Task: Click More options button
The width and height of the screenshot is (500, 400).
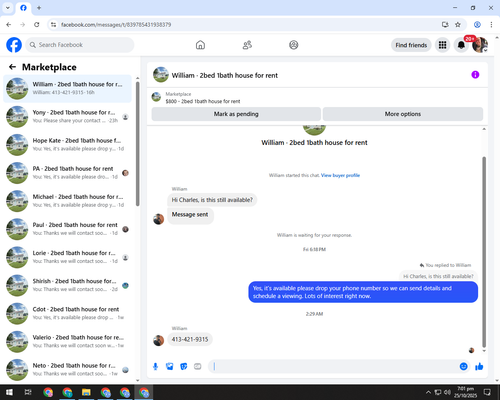Action: pyautogui.click(x=403, y=114)
